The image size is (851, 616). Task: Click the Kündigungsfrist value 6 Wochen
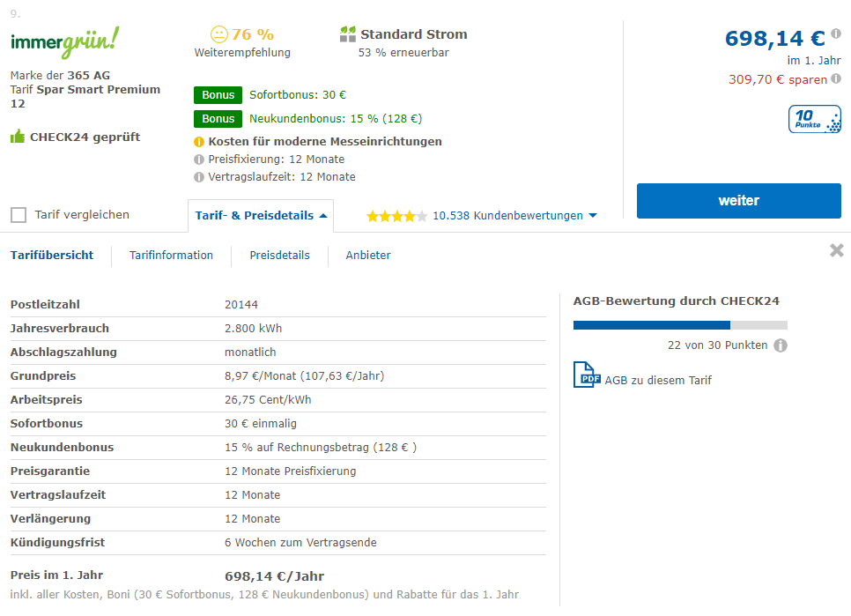[x=300, y=543]
